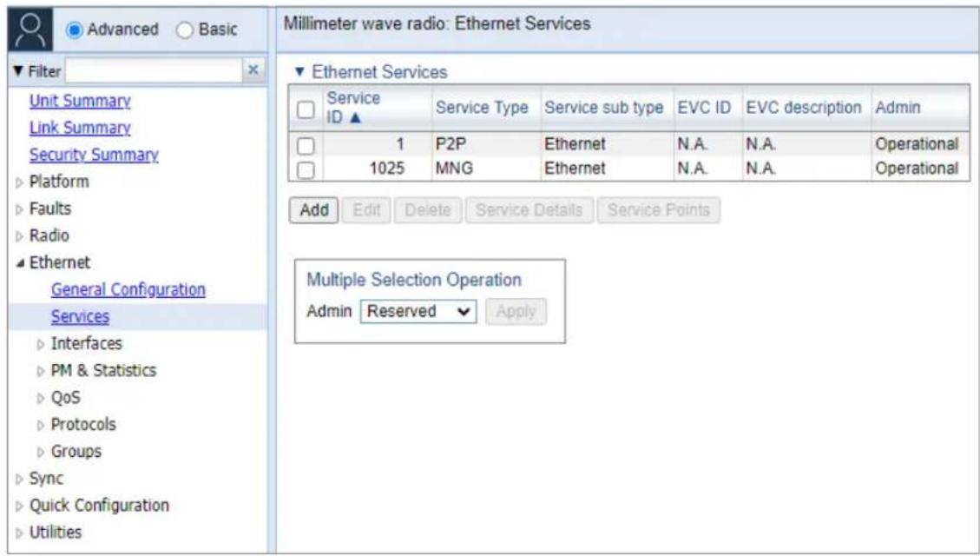Select the Advanced radio button
980x556 pixels.
tap(75, 30)
